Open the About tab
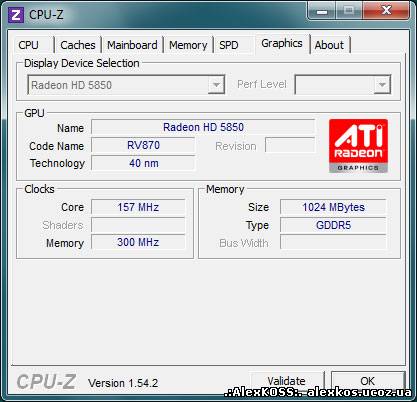 click(x=329, y=45)
